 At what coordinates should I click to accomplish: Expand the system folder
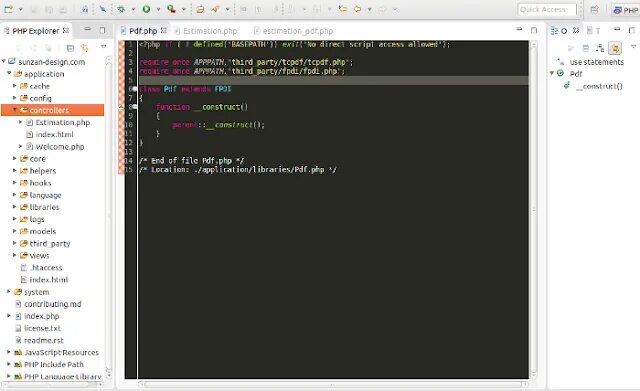pos(9,292)
